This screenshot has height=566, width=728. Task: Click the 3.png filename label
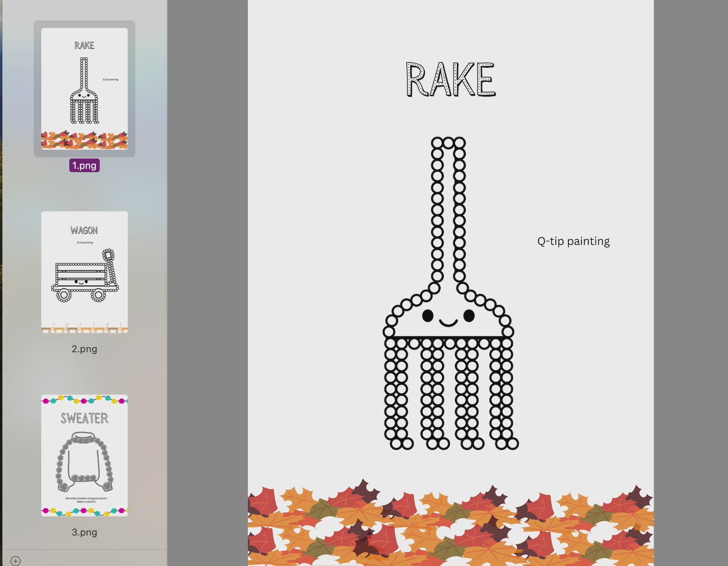[84, 532]
